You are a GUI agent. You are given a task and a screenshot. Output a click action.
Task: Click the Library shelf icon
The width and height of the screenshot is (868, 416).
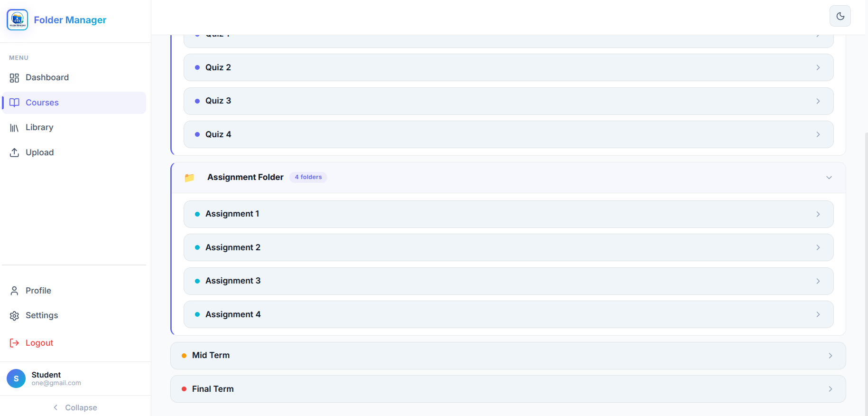14,128
